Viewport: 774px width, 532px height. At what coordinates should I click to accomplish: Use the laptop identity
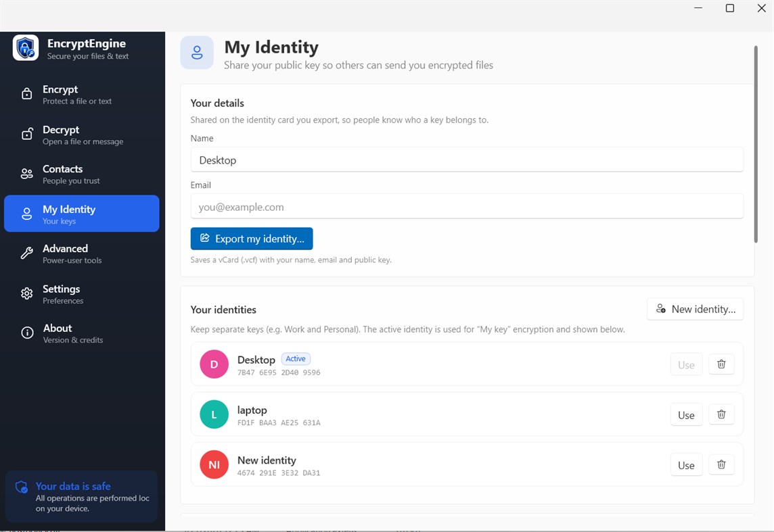click(x=686, y=414)
